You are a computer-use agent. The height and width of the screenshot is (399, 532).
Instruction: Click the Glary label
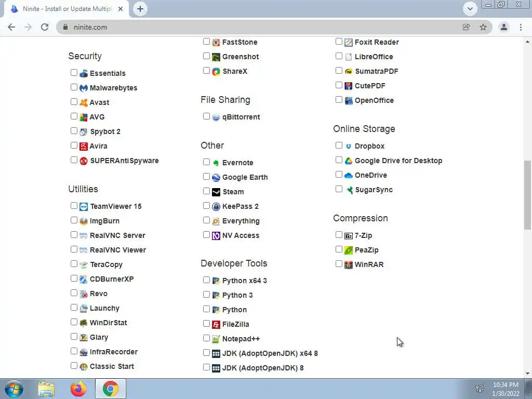pyautogui.click(x=99, y=337)
